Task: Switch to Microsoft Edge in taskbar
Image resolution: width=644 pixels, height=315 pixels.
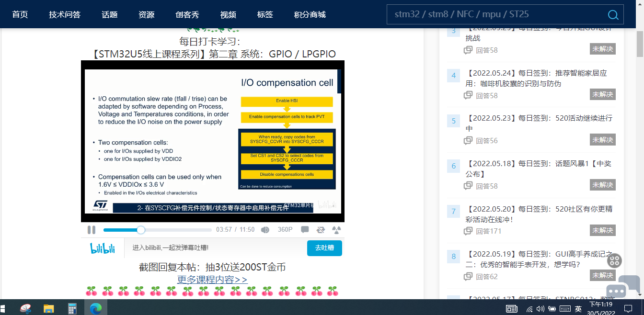Action: point(96,309)
